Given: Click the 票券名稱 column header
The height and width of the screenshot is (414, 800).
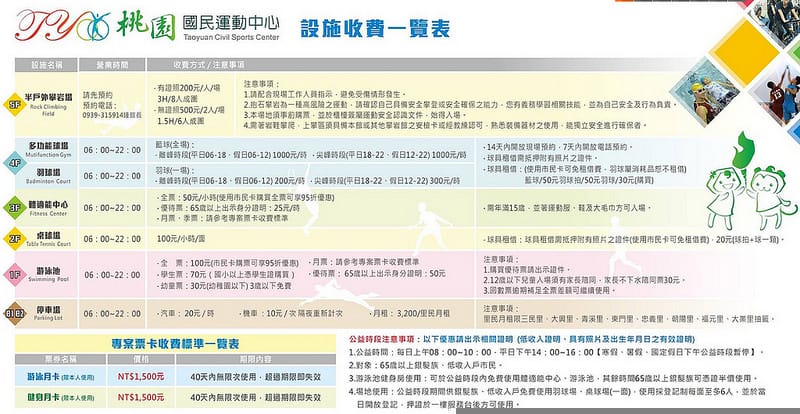Looking at the screenshot, I should click(60, 359).
